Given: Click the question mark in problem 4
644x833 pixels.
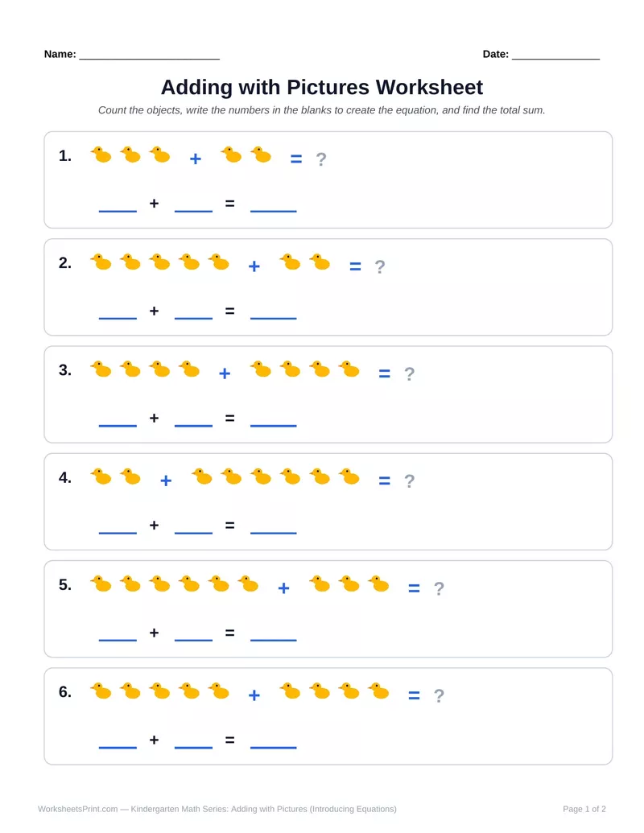Looking at the screenshot, I should [409, 480].
